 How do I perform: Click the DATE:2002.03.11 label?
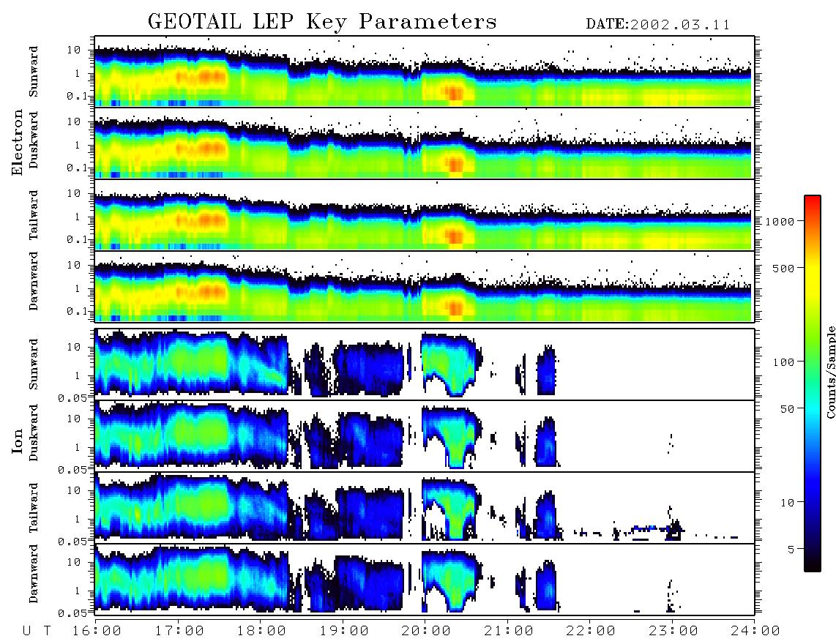tap(658, 25)
